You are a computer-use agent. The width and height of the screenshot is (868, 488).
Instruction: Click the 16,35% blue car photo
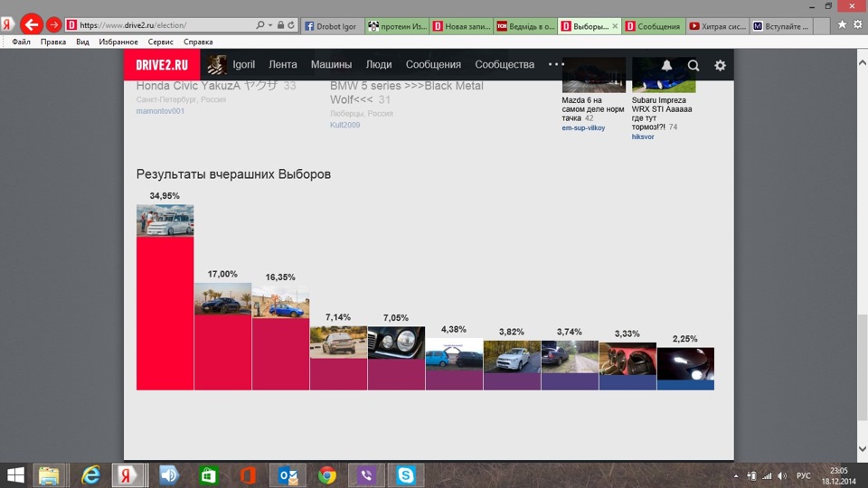pos(280,302)
